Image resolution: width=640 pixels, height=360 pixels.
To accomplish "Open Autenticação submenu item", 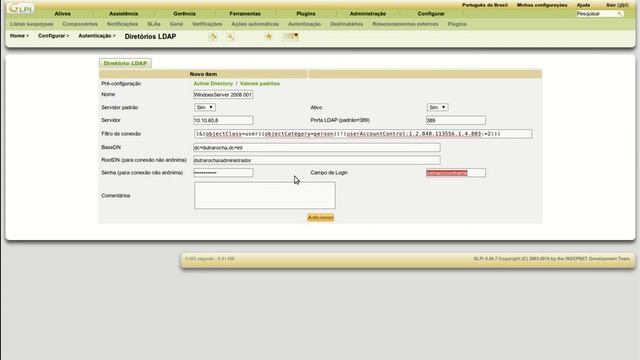I will tap(304, 24).
